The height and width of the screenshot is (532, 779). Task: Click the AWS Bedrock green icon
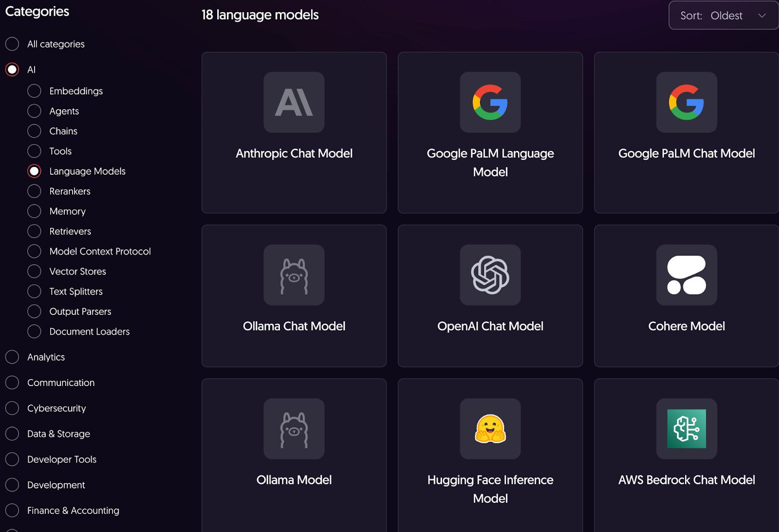[686, 429]
